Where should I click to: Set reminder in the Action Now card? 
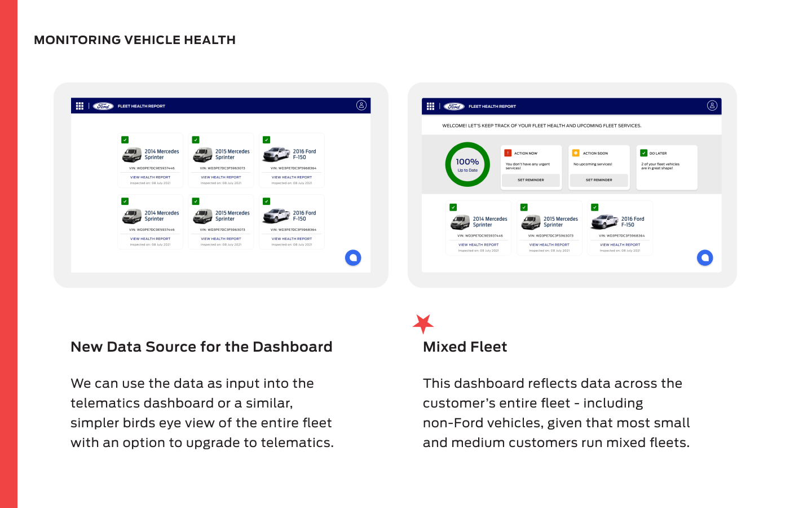531,180
